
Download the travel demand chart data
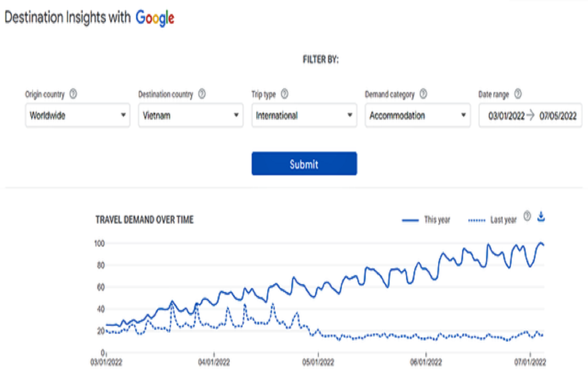coord(541,216)
